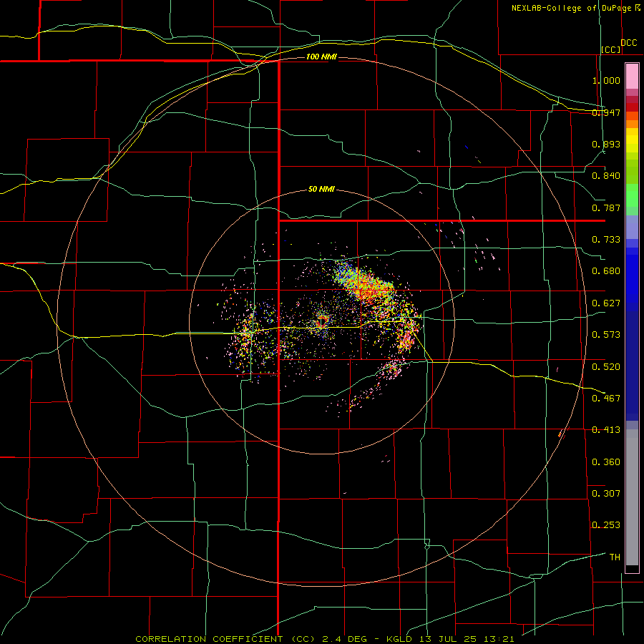Click the 0.680 scale value
644x644 pixels.
pos(606,271)
